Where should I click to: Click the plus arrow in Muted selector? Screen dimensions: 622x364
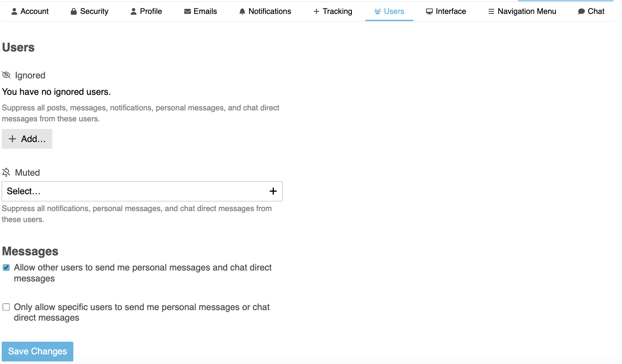coord(273,191)
